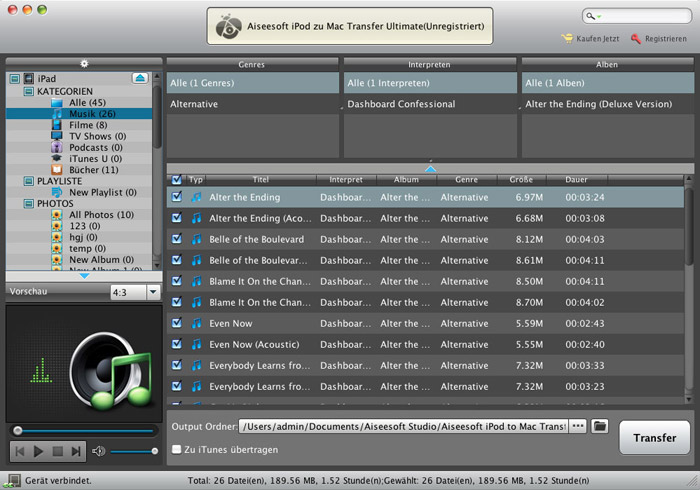Click the Bücher book icon
The width and height of the screenshot is (700, 490).
57,170
